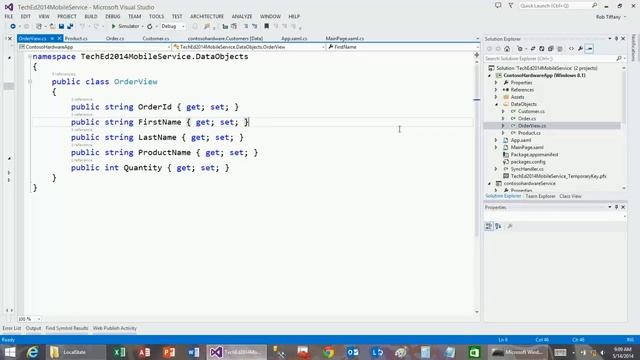Toggle bookmark icon in the toolbar
This screenshot has height=360, width=640.
point(267,26)
